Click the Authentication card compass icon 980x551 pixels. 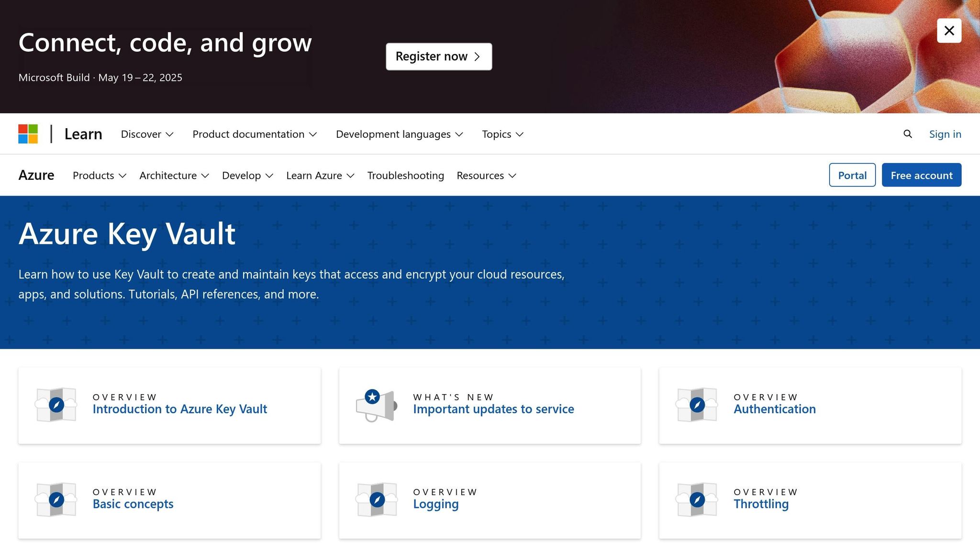click(x=697, y=405)
